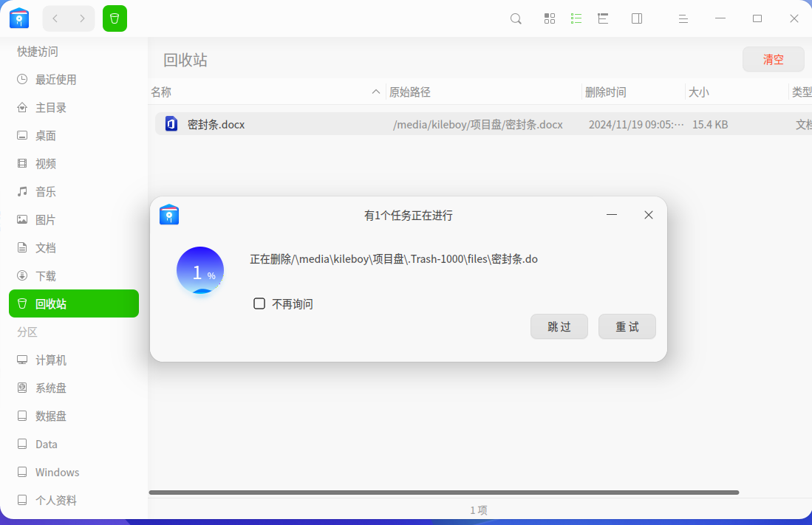Open the search magnifier icon
The width and height of the screenshot is (812, 525).
click(516, 19)
